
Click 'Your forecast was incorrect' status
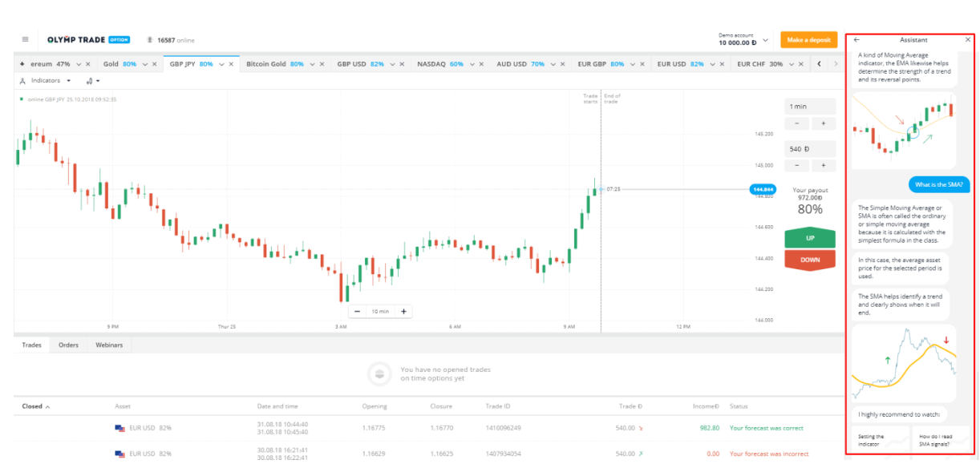point(767,454)
